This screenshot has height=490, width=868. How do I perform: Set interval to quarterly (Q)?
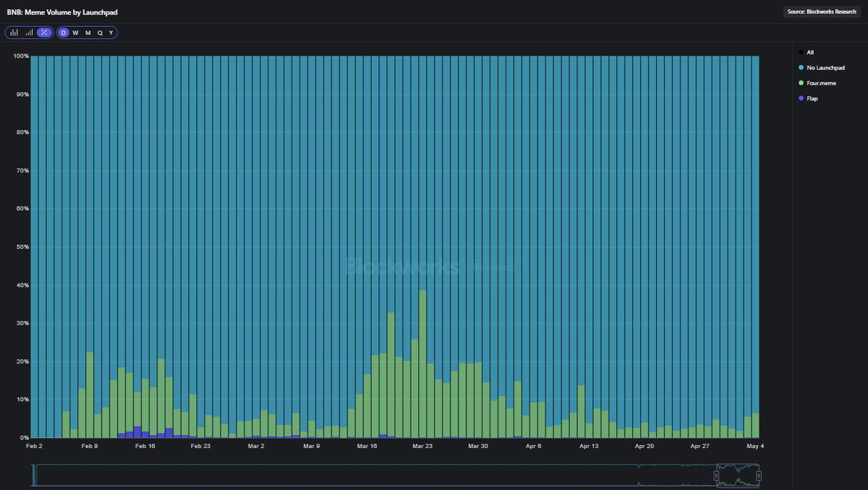100,33
